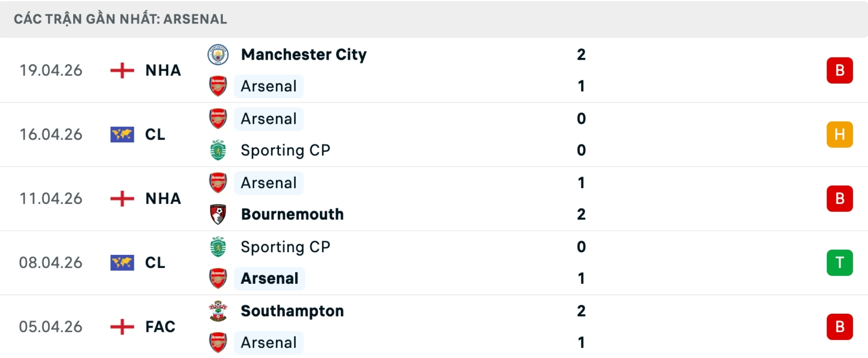Click red B badge for Southampton match
The height and width of the screenshot is (358, 868).
[840, 326]
